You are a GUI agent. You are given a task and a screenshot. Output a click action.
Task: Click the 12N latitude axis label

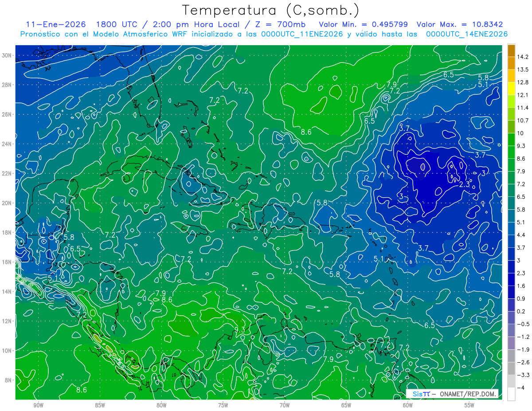point(7,321)
